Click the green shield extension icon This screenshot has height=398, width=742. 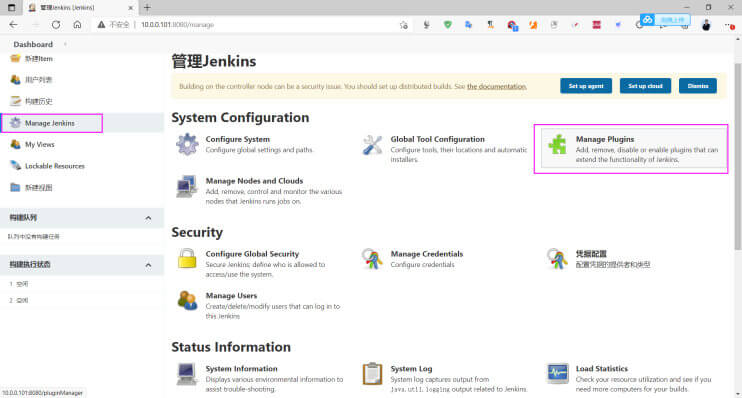(447, 25)
